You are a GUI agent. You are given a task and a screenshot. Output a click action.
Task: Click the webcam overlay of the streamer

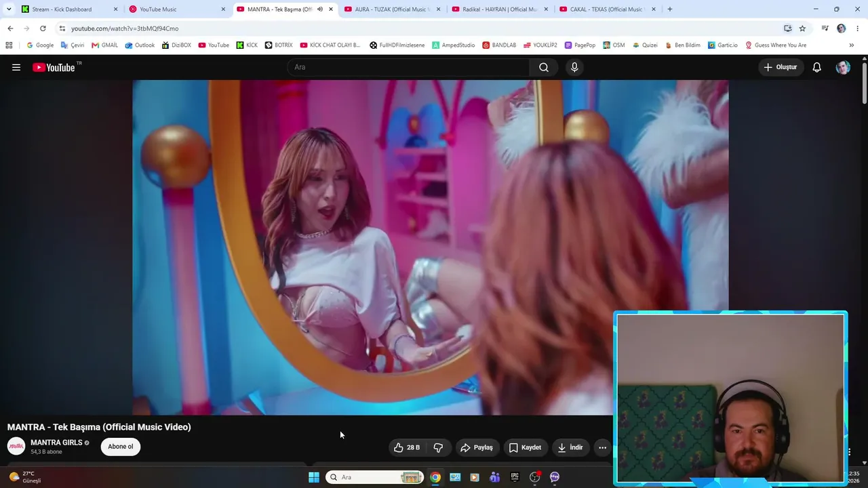[730, 398]
